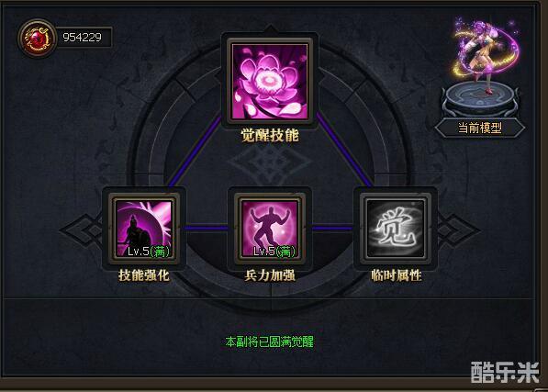Image resolution: width=548 pixels, height=392 pixels.
Task: Click the 酷乐米 watermark logo
Action: tap(505, 372)
